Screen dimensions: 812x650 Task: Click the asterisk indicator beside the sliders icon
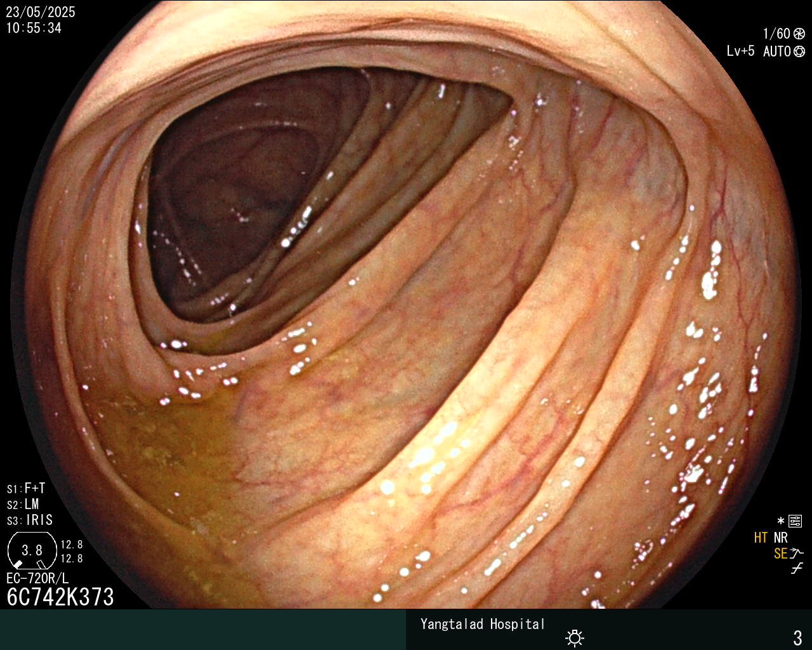click(x=781, y=522)
